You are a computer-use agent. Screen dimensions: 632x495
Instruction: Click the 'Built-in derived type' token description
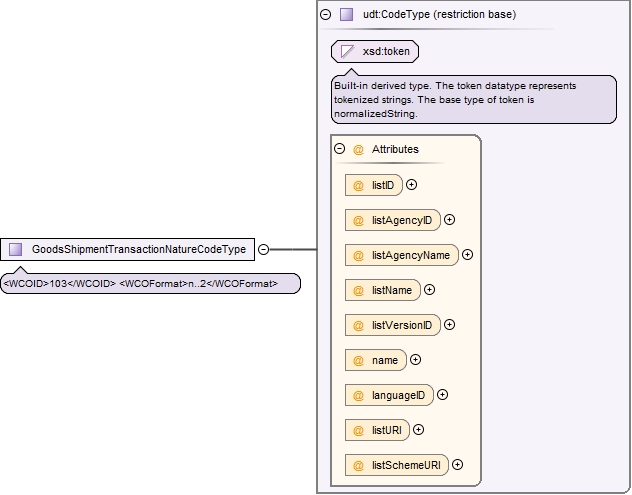click(474, 100)
